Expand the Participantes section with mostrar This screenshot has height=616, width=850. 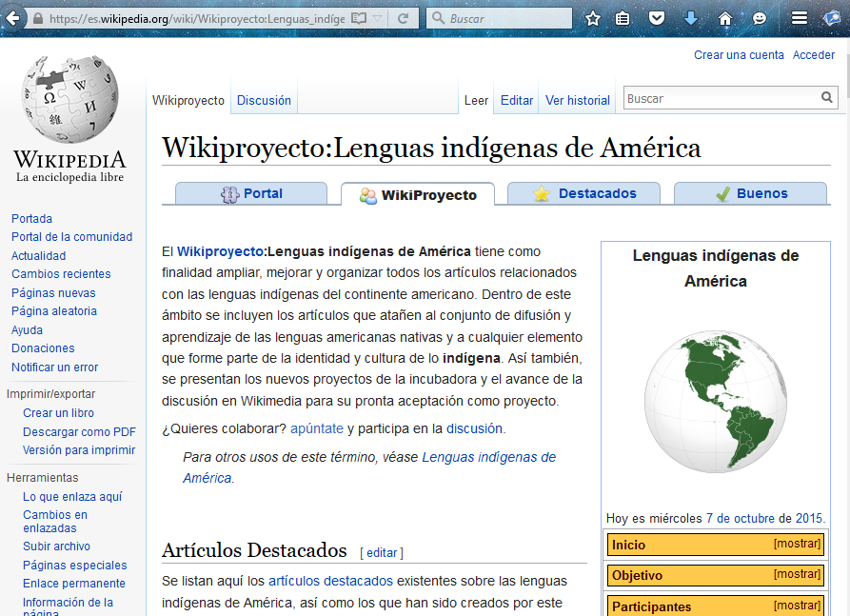click(797, 606)
